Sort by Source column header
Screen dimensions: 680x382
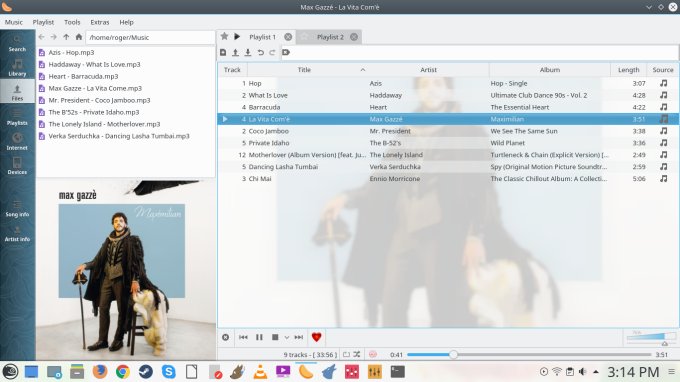click(663, 70)
